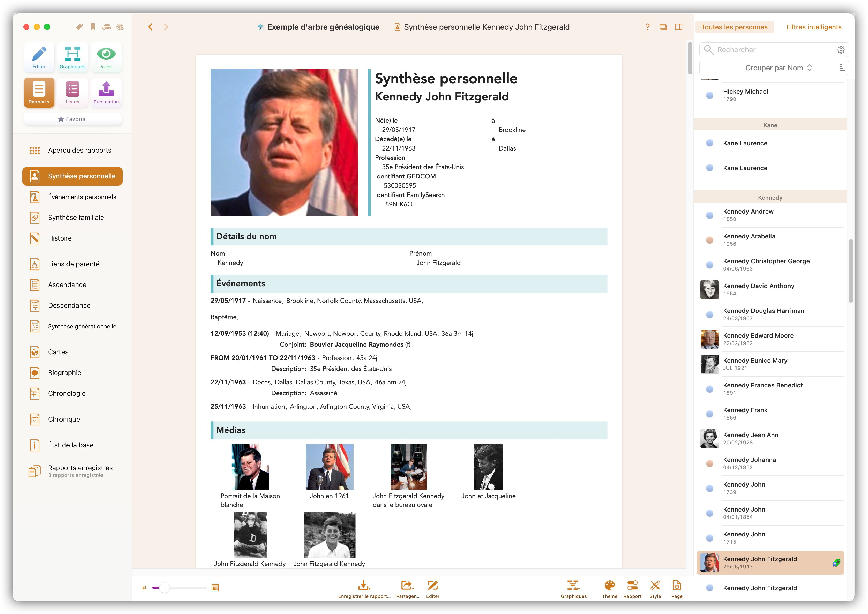
Task: Select Synthèse familiale report
Action: [73, 218]
